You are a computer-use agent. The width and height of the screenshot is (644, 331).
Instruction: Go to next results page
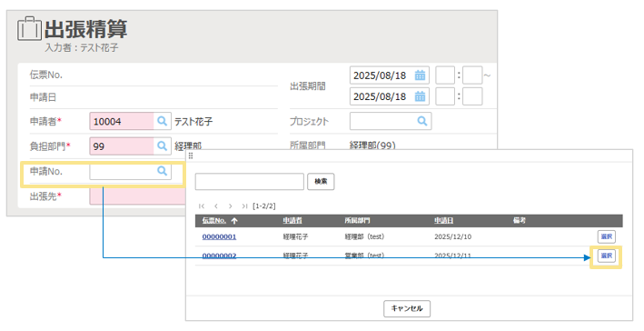tap(231, 206)
